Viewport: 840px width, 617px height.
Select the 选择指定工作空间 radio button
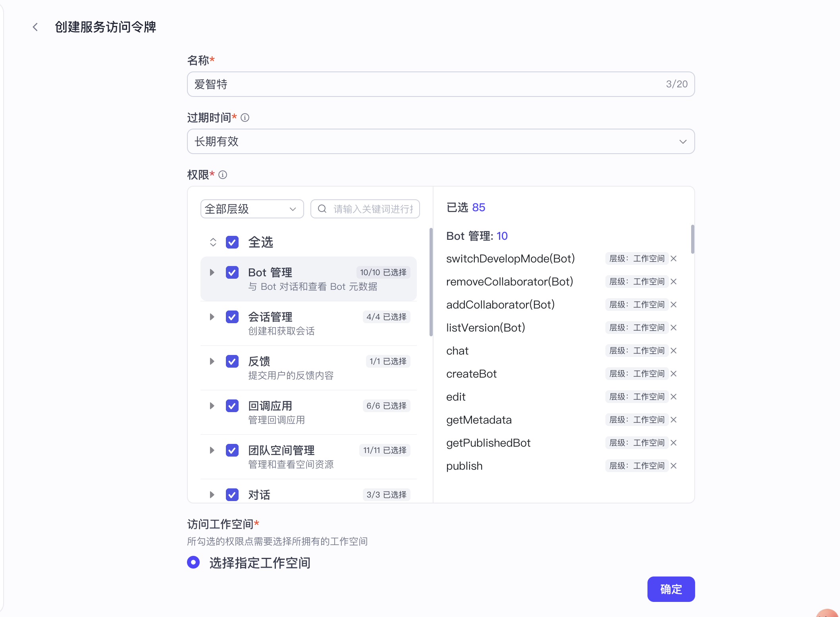click(x=193, y=563)
